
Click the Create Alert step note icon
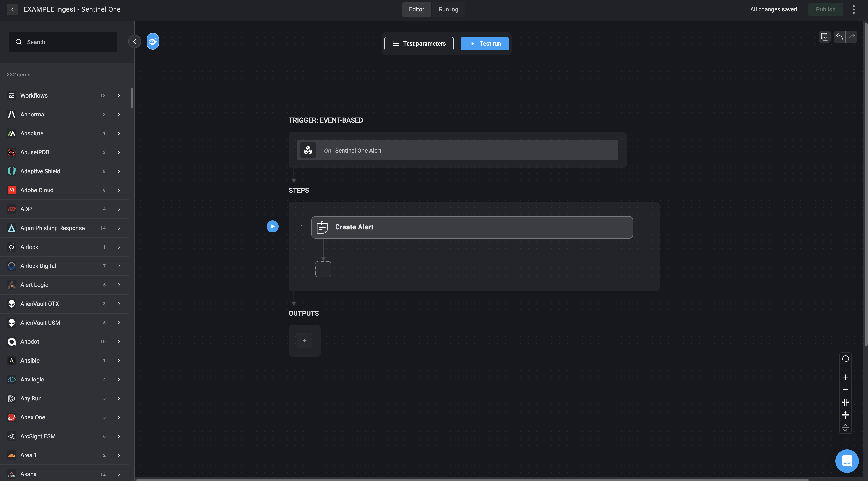click(322, 227)
